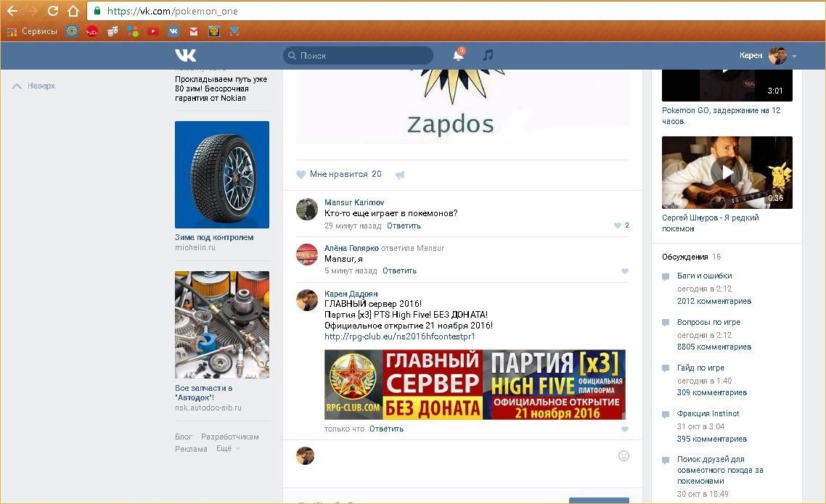Viewport: 826px width, 504px height.
Task: Click browser reload button
Action: point(53,11)
